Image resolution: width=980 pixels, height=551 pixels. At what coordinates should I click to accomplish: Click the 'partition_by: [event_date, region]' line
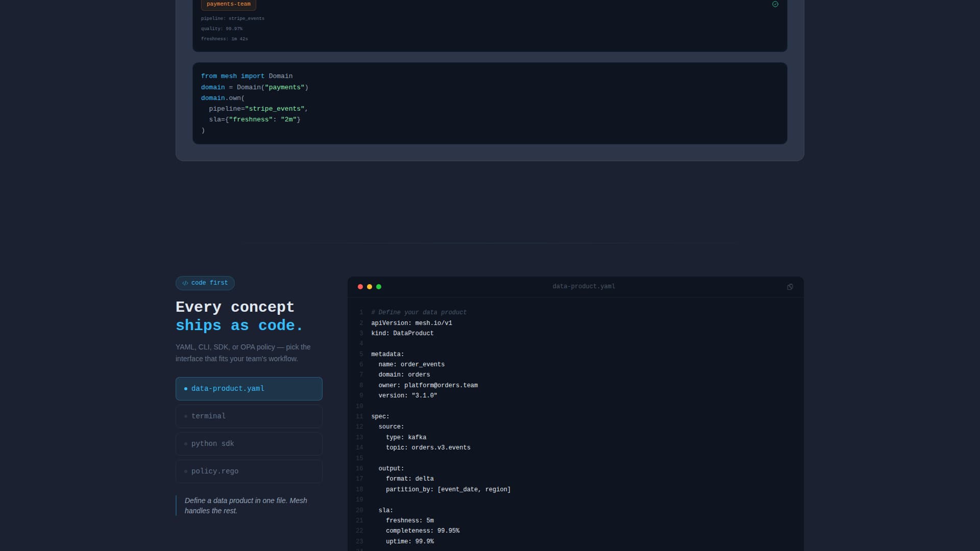(x=448, y=489)
